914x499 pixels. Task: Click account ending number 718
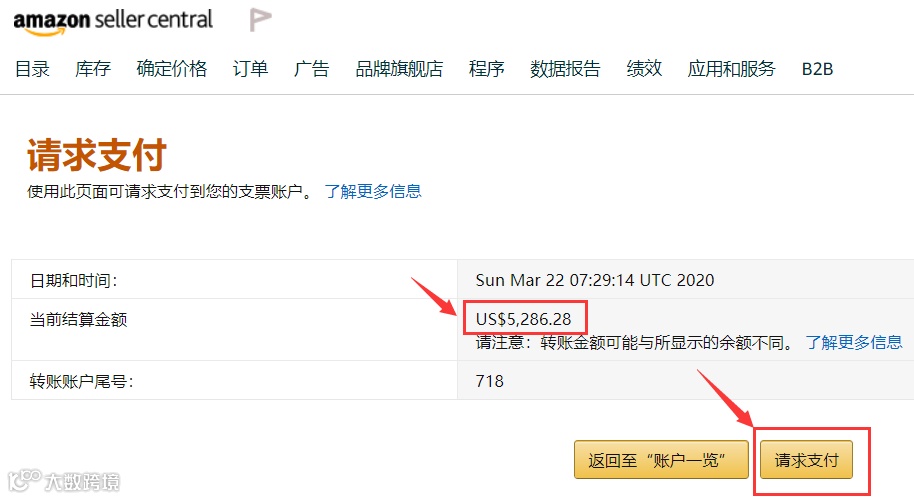tap(490, 381)
